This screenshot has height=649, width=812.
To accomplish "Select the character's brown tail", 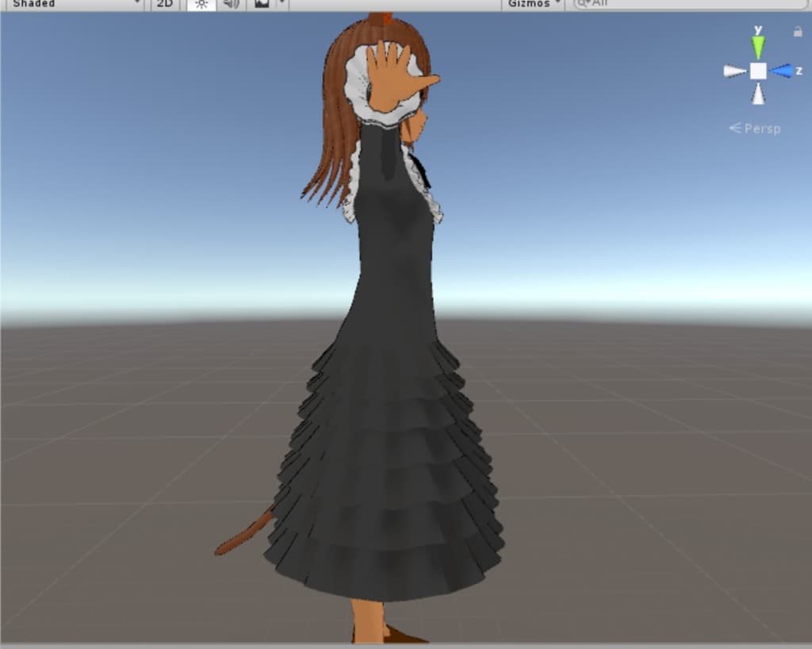I will pyautogui.click(x=242, y=537).
